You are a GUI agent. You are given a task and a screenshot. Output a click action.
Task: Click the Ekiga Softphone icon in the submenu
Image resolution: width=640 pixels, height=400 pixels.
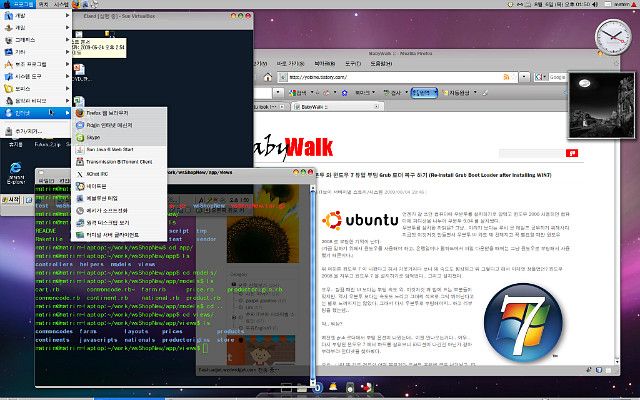tap(80, 211)
